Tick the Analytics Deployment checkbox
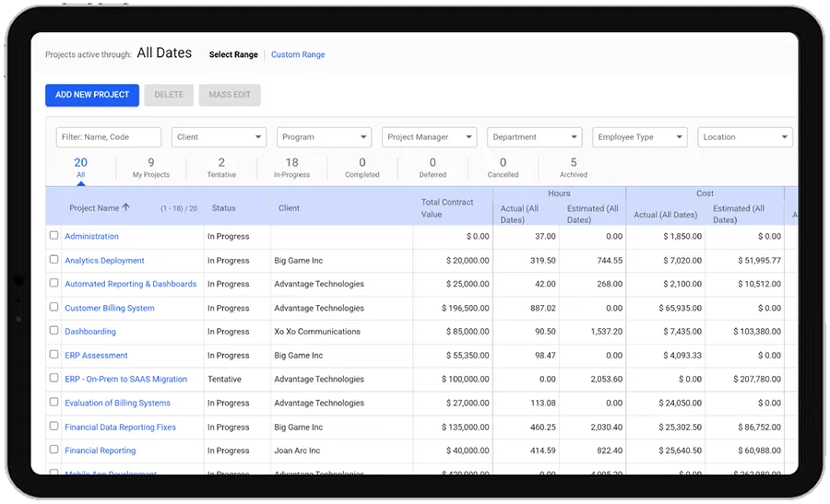Image resolution: width=830 pixels, height=504 pixels. pos(54,259)
